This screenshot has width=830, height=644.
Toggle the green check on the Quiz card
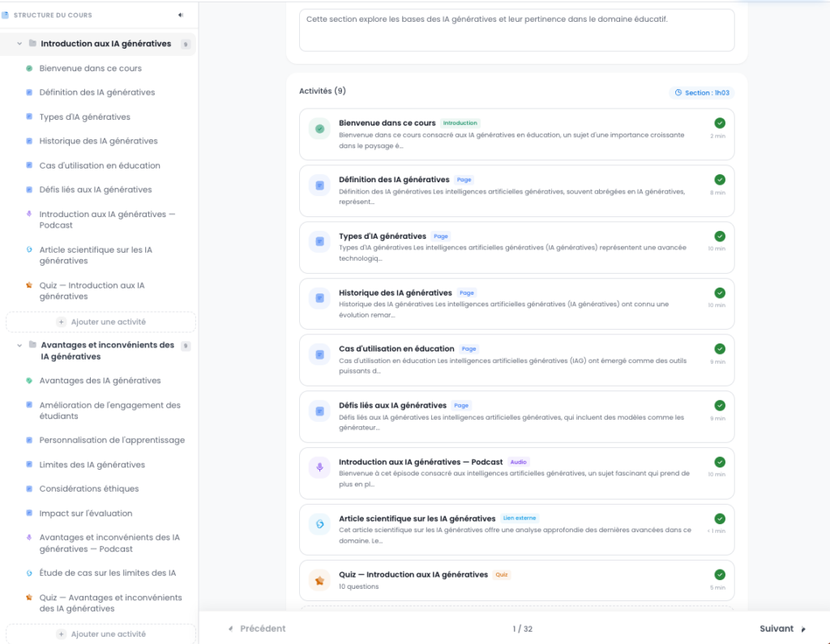coord(720,574)
